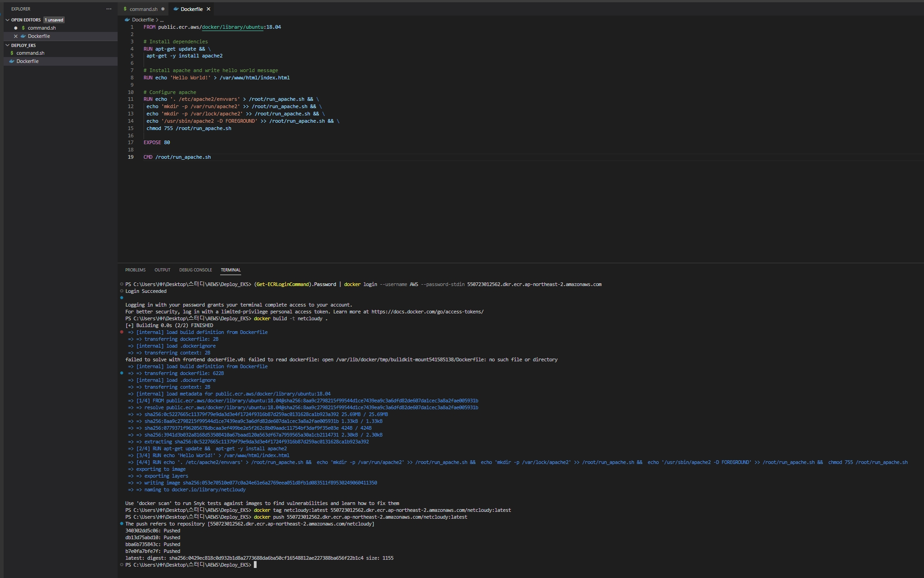924x578 pixels.
Task: Place cursor at terminal prompt on last line
Action: tap(255, 565)
